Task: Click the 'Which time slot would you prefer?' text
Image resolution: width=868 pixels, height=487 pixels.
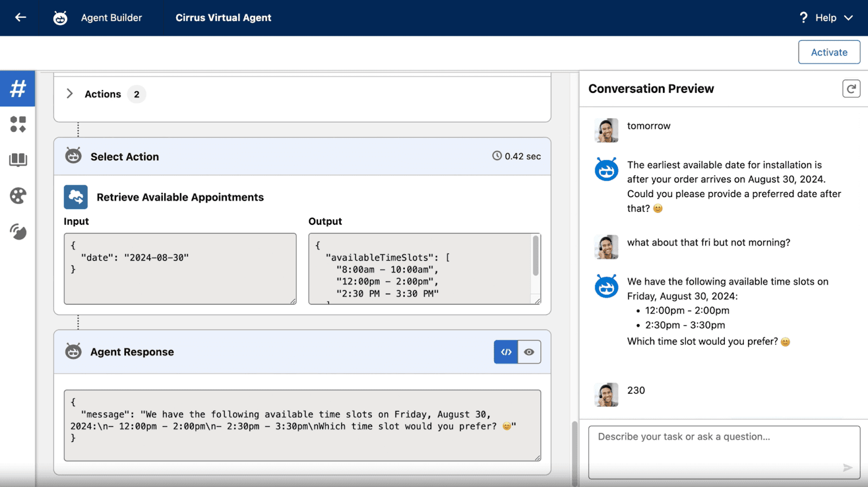Action: [x=703, y=341]
